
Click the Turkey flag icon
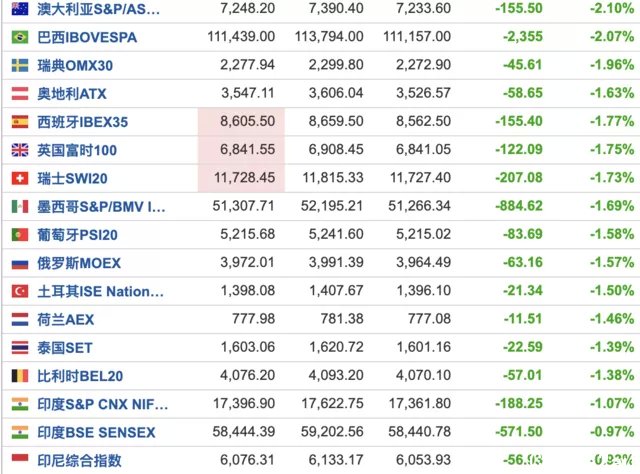20,291
